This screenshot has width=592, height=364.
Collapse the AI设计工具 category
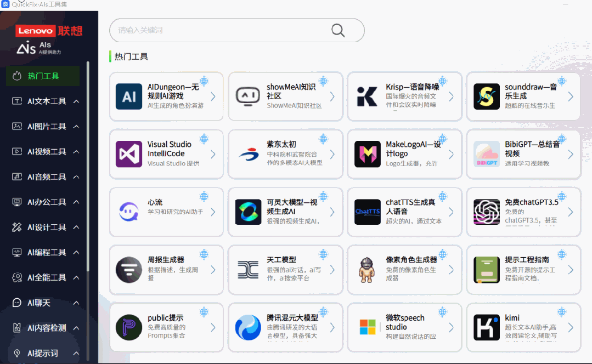coord(77,227)
